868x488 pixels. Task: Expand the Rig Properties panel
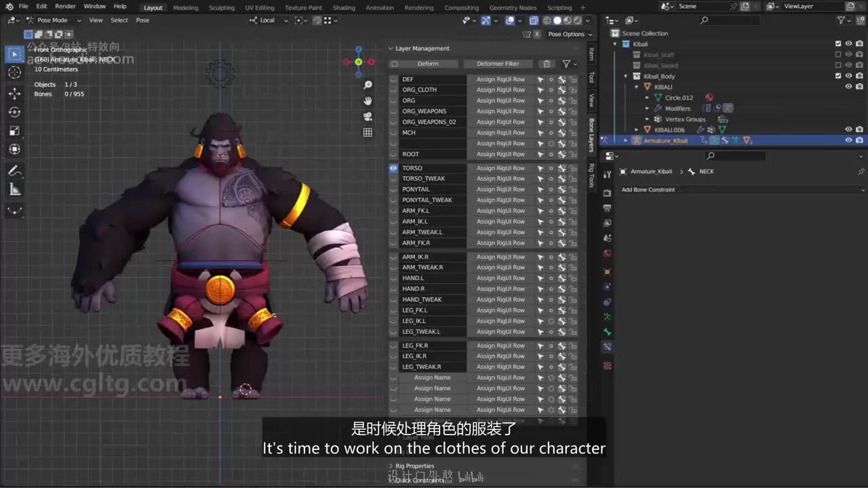point(391,466)
